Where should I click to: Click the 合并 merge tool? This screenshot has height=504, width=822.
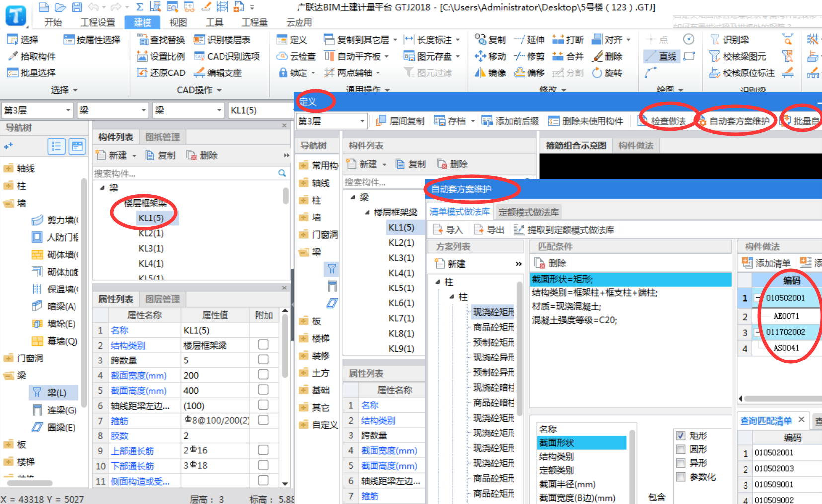(x=568, y=56)
